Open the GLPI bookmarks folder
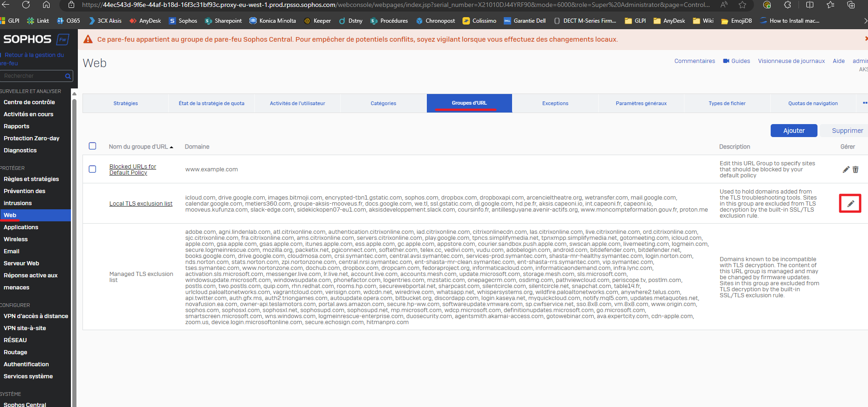The image size is (868, 407). pos(635,21)
